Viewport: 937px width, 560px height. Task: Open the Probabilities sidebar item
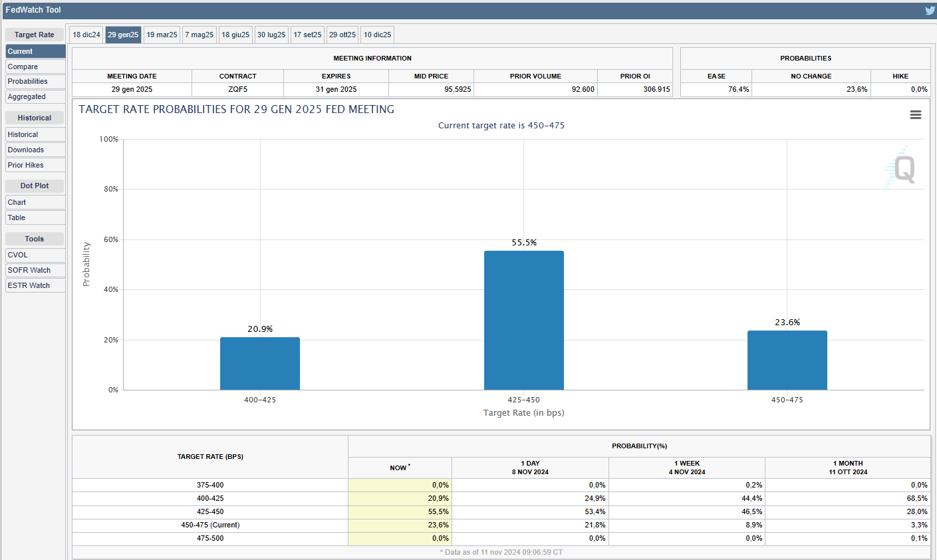pyautogui.click(x=35, y=81)
